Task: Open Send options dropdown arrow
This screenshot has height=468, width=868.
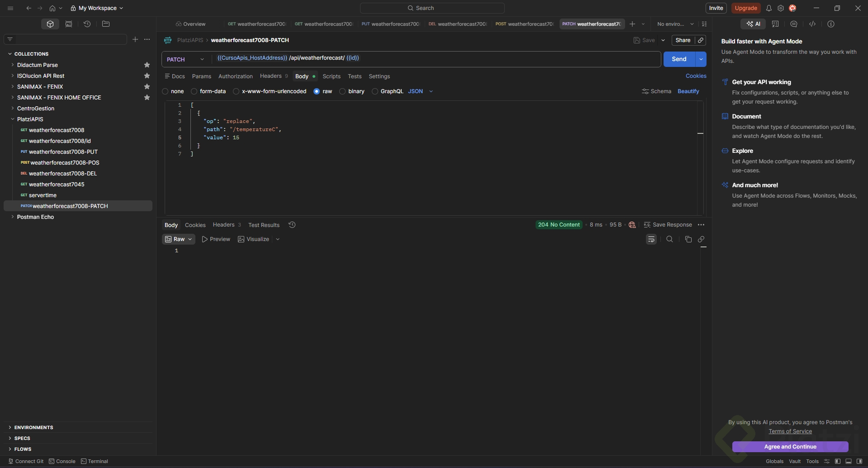Action: point(701,59)
